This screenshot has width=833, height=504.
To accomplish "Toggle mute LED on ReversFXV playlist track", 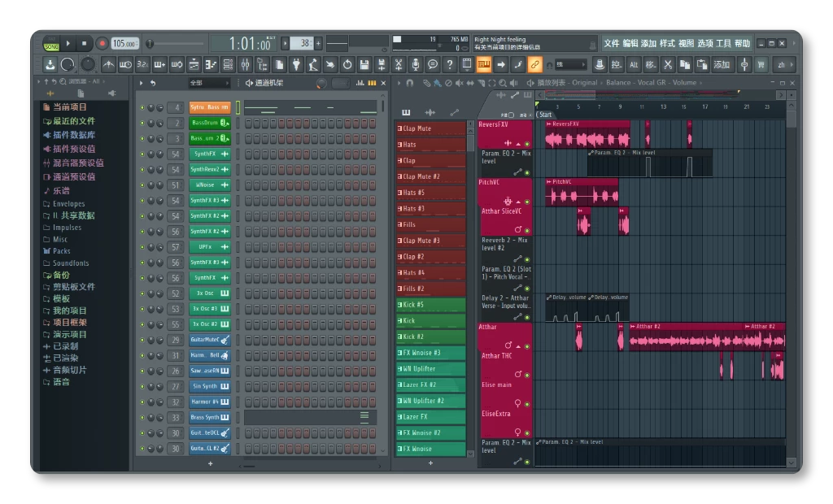I will [x=527, y=143].
